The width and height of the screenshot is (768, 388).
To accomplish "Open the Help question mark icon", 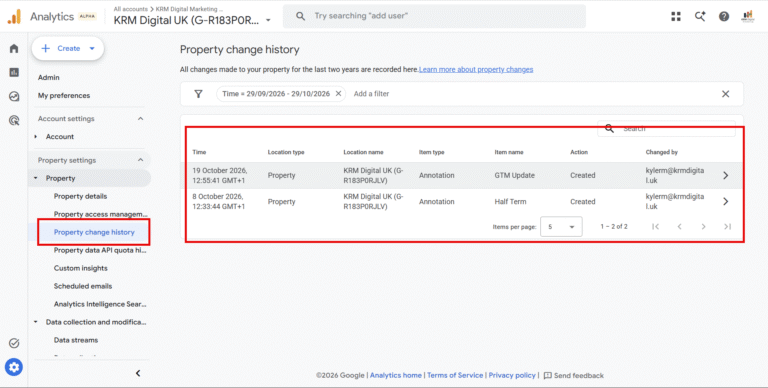I will [724, 16].
